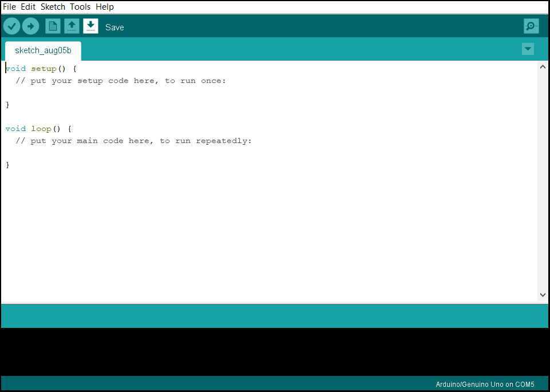Open the Edit menu
The image size is (550, 392).
28,7
